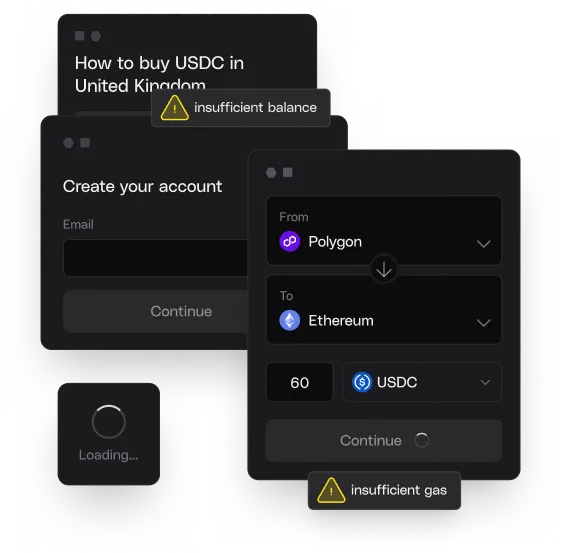This screenshot has width=562, height=553.
Task: Click the square icon on bridge card
Action: [287, 172]
